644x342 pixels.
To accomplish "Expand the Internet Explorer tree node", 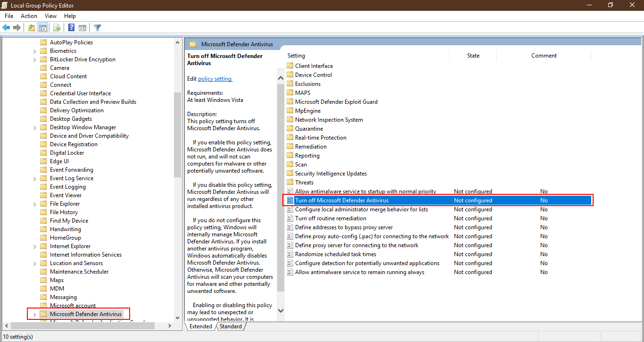I will pyautogui.click(x=35, y=246).
